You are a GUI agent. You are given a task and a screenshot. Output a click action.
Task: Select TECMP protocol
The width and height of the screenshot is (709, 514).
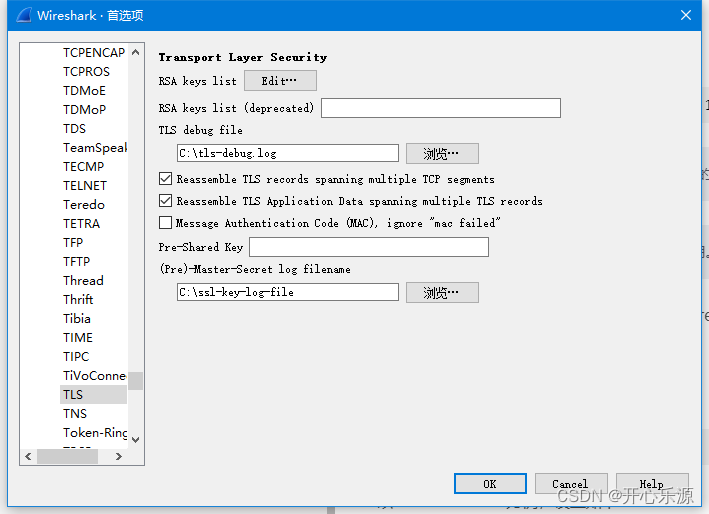coord(84,167)
